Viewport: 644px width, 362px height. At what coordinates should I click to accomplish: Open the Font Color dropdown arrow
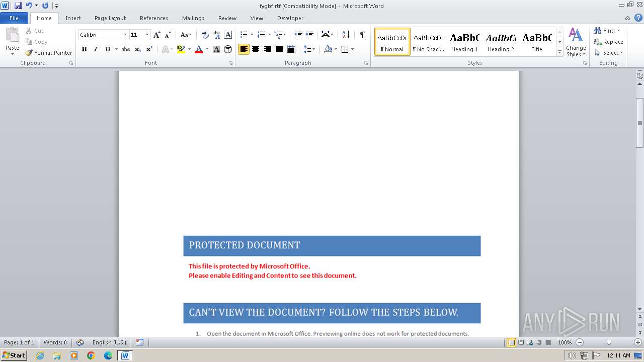[207, 49]
